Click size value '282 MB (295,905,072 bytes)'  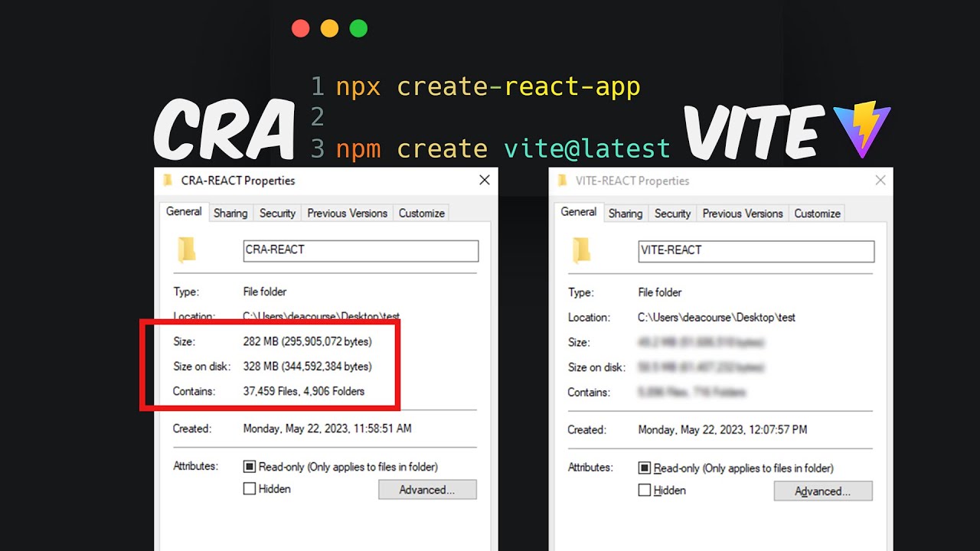(x=307, y=341)
